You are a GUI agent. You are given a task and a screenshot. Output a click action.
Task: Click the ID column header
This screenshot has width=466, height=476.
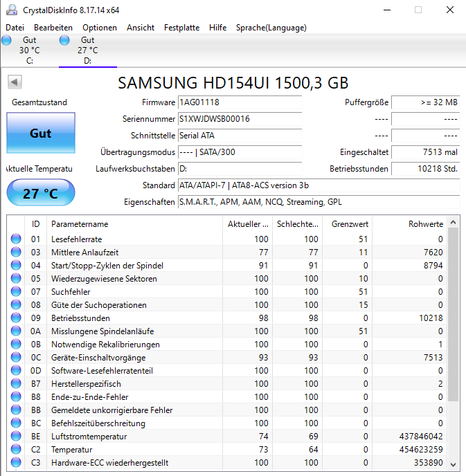(x=35, y=224)
